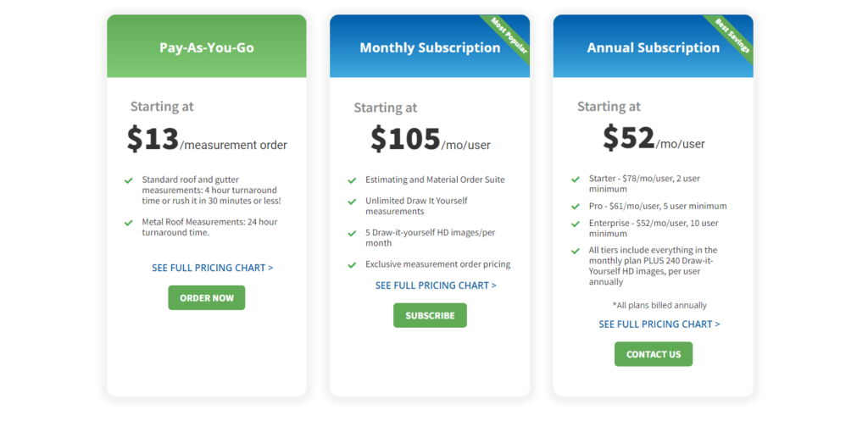The width and height of the screenshot is (868, 421).
Task: Click checkmark next to Starter $78/mo/user tier
Action: (576, 180)
